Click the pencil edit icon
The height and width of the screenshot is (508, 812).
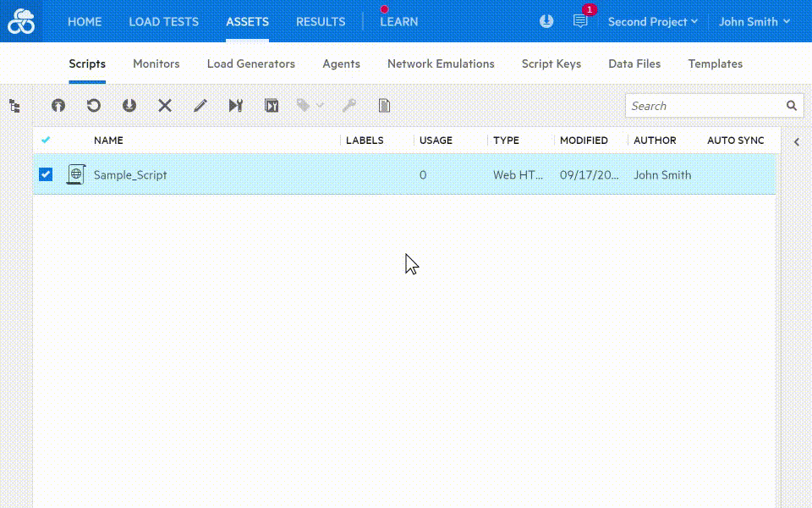click(x=200, y=106)
